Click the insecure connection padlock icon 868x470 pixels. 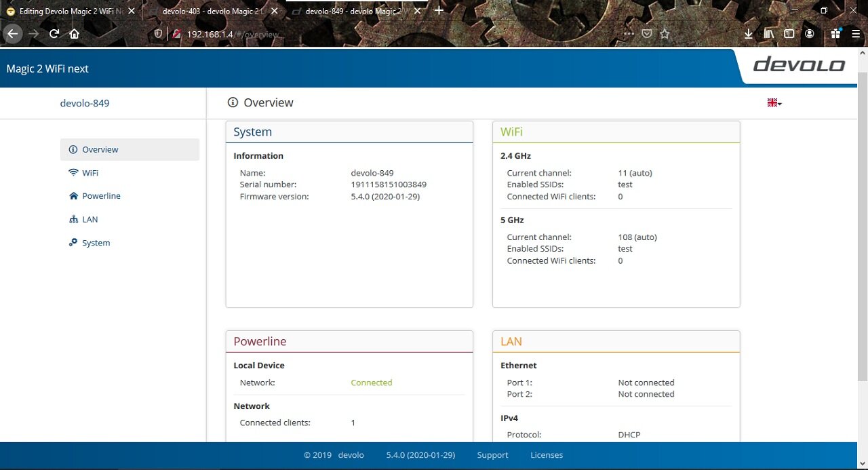[177, 34]
